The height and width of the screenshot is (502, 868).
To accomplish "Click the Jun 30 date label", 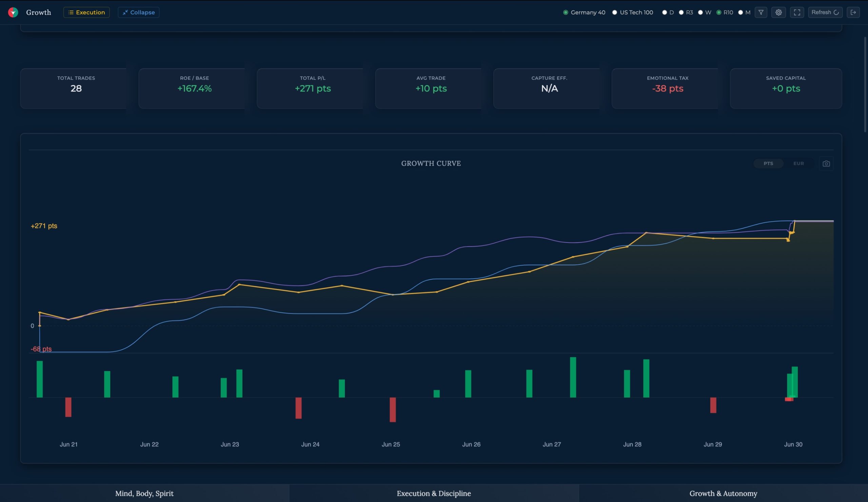I will point(793,444).
